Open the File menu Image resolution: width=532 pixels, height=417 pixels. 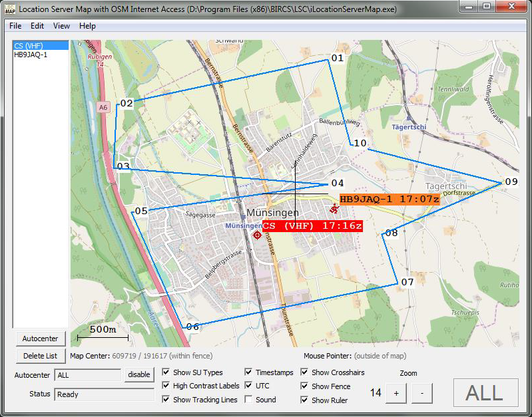(15, 26)
